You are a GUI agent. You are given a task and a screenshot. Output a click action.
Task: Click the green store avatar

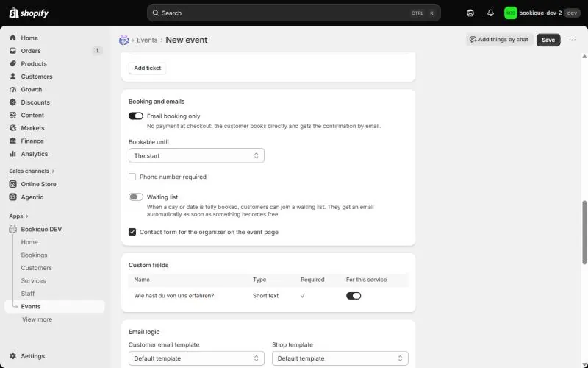click(x=510, y=13)
